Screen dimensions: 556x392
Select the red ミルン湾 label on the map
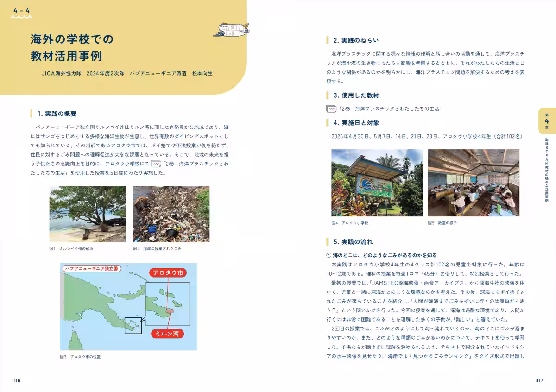tap(167, 334)
